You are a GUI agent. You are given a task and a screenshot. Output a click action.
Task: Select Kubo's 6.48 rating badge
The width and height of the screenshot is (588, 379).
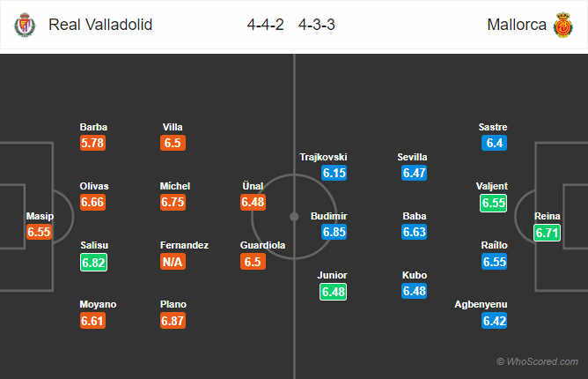pyautogui.click(x=415, y=292)
